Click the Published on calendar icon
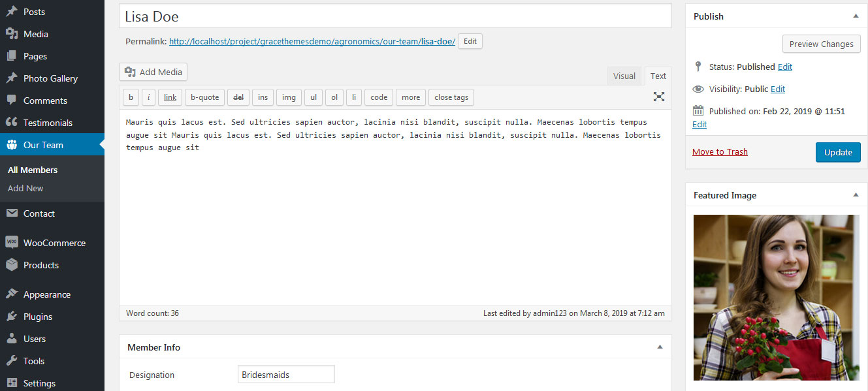The width and height of the screenshot is (868, 391). pyautogui.click(x=698, y=110)
